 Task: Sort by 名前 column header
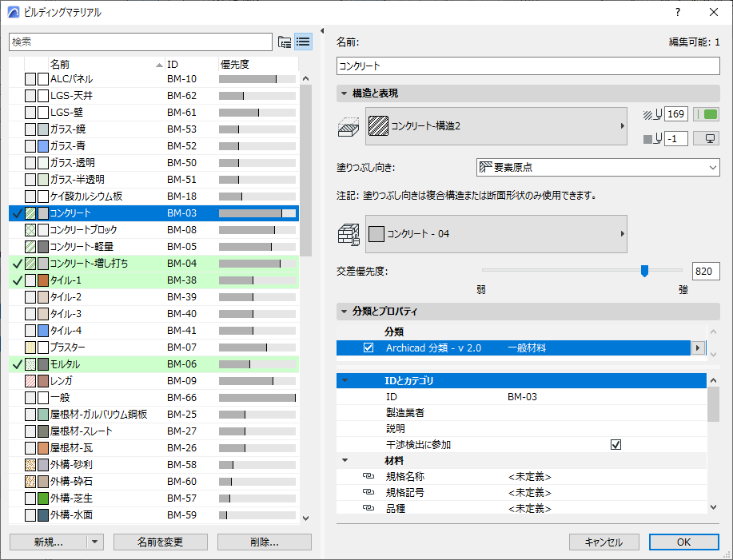(106, 65)
